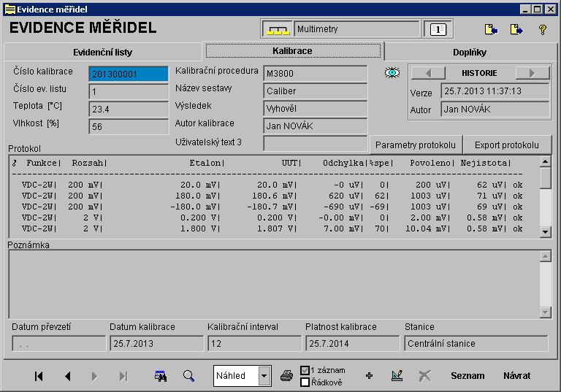Click the Kalibrační procedura field M3800
Screen dimensions: 561x392
[316, 73]
